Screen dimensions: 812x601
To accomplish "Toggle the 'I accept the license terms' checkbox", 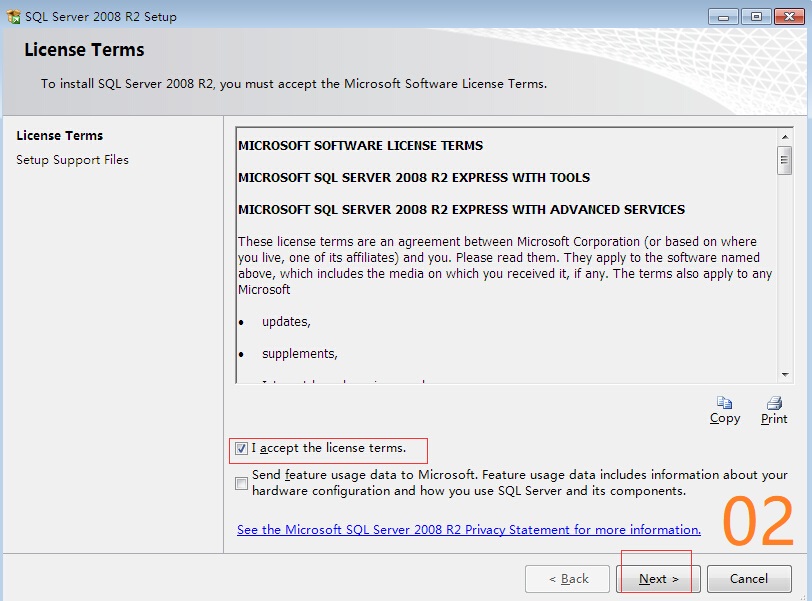I will click(x=241, y=449).
